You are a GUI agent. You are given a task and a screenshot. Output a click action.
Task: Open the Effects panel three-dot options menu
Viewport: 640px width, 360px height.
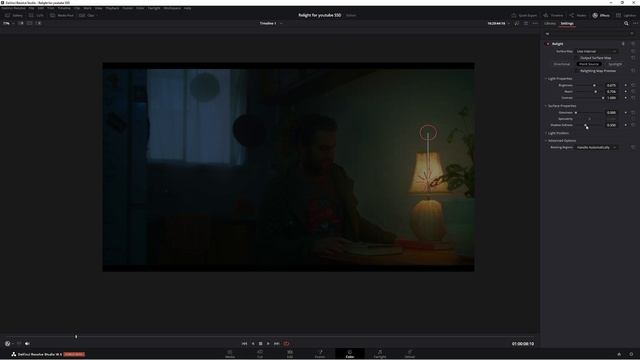tap(635, 24)
